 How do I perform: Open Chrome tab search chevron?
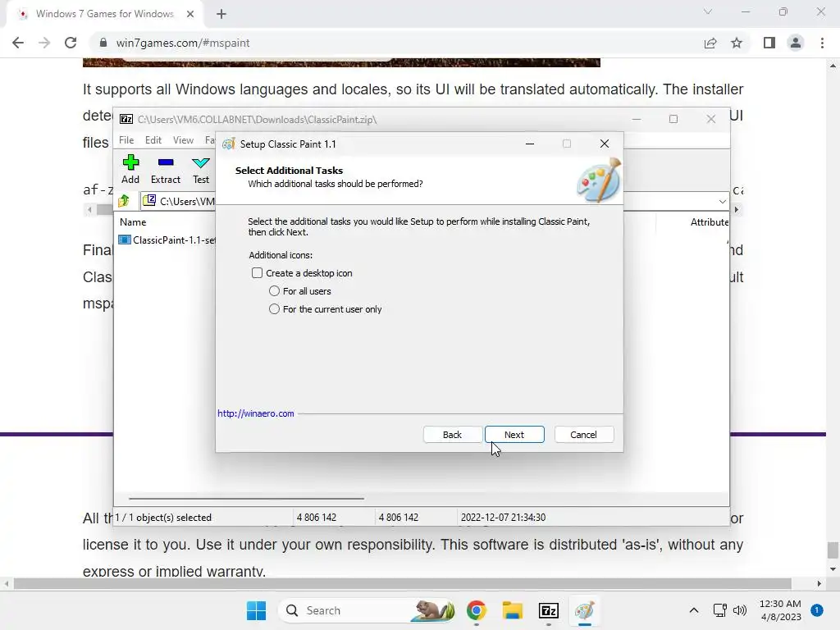(708, 11)
